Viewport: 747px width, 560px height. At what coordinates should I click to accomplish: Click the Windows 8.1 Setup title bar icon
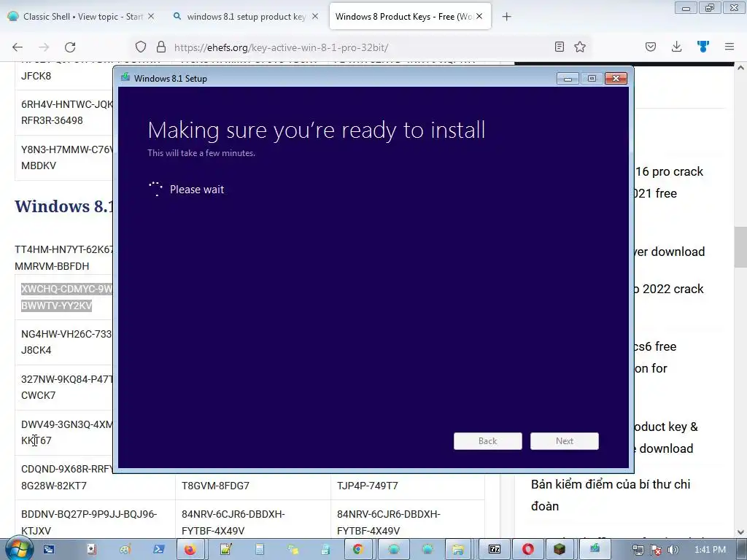tap(125, 77)
